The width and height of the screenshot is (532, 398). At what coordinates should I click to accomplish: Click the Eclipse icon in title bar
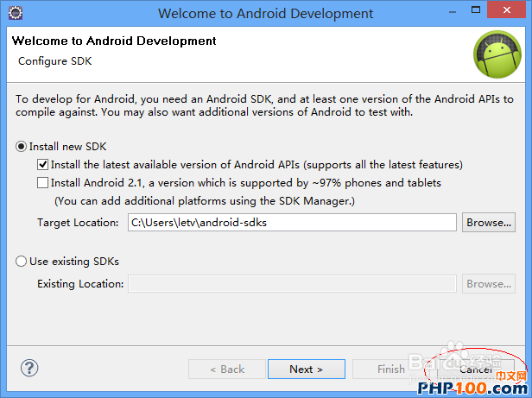click(16, 13)
